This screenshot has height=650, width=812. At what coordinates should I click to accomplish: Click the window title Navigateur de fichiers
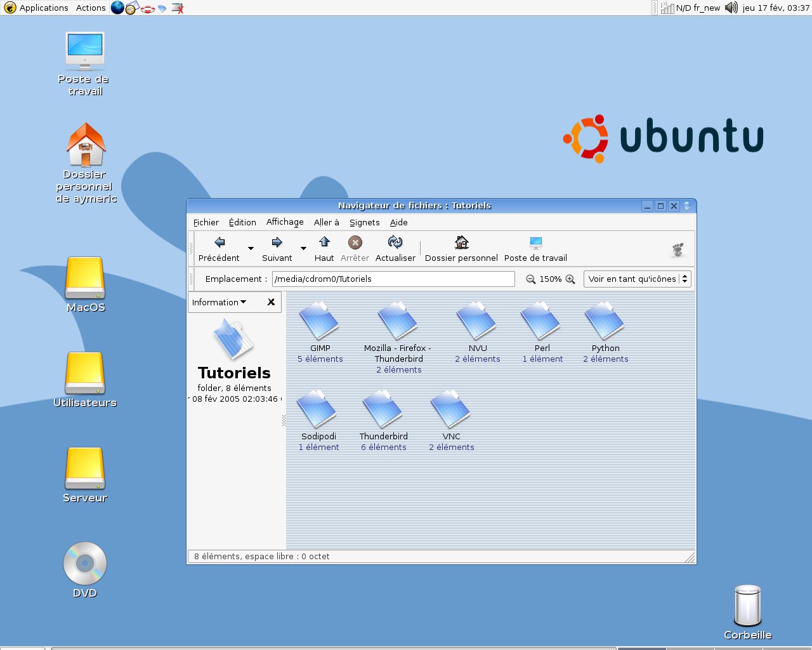[414, 205]
